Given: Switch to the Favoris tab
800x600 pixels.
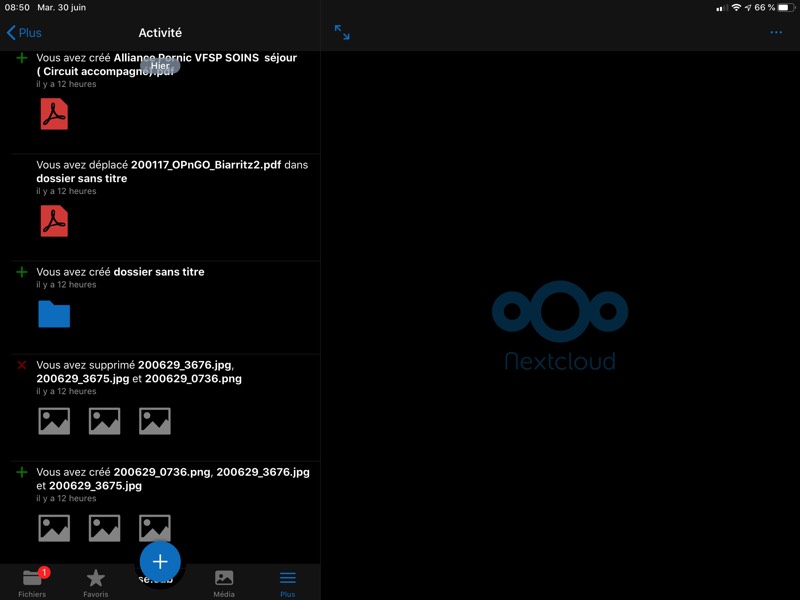Looking at the screenshot, I should pyautogui.click(x=96, y=582).
